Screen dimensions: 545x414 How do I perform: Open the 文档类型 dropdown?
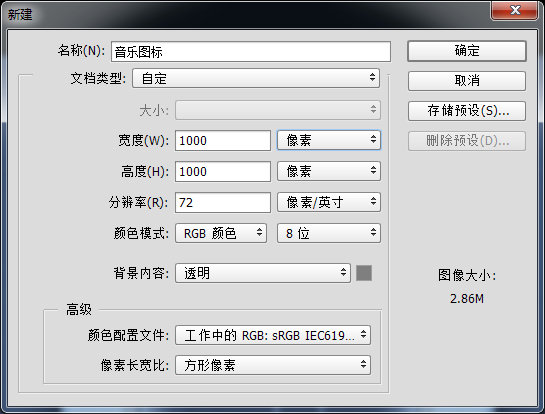[256, 78]
